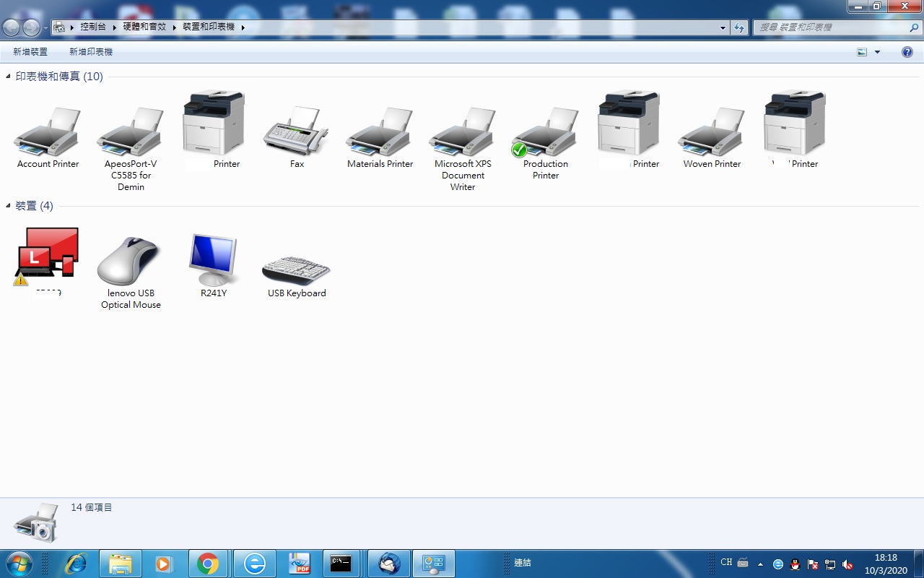The height and width of the screenshot is (578, 924).
Task: Go forward with the Forward arrow
Action: point(31,27)
